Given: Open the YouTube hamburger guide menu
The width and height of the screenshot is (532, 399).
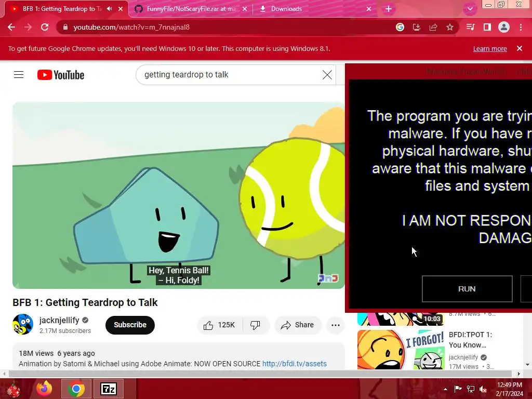Looking at the screenshot, I should (19, 75).
